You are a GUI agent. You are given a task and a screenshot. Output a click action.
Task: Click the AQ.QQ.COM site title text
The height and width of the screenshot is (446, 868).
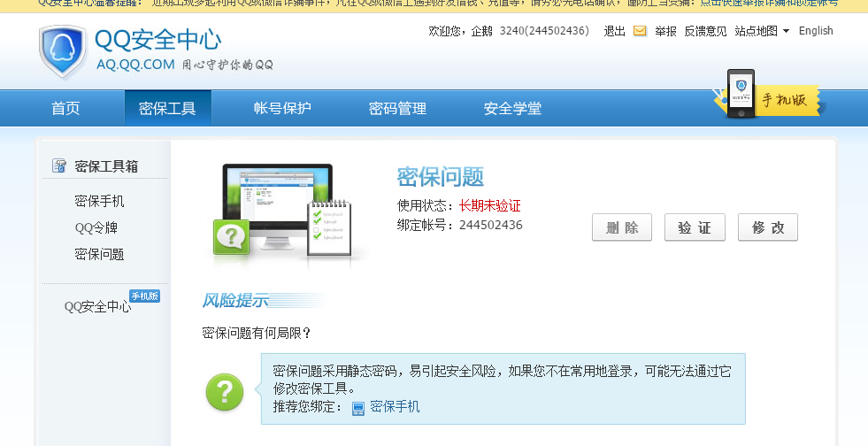[x=135, y=65]
